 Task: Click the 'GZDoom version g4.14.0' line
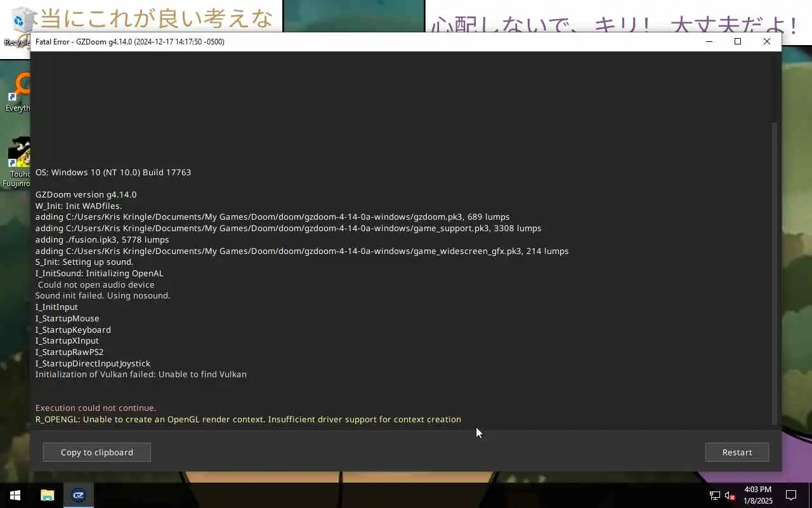click(86, 194)
